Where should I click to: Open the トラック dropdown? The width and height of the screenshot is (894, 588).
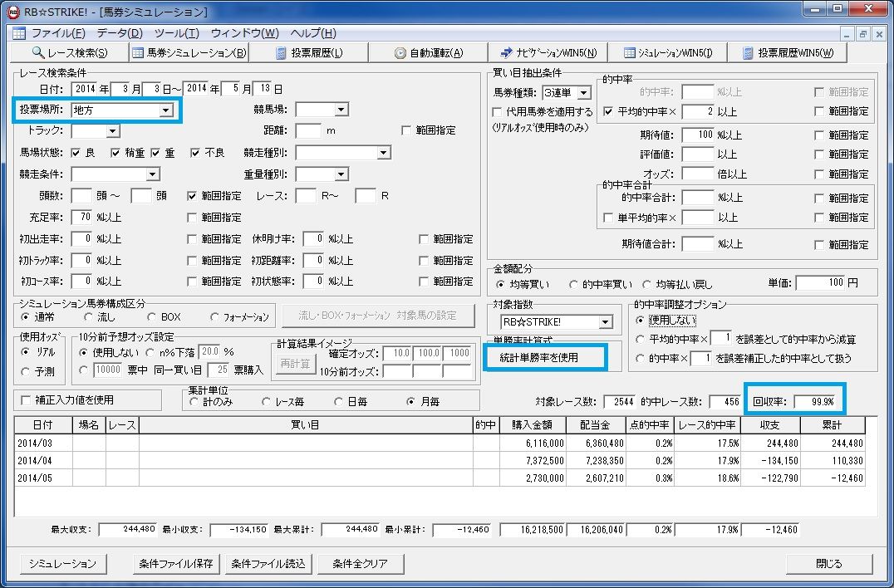coord(113,131)
